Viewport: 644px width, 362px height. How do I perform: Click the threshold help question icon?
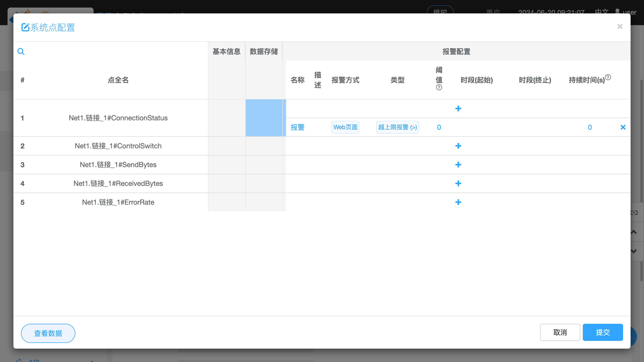(439, 87)
